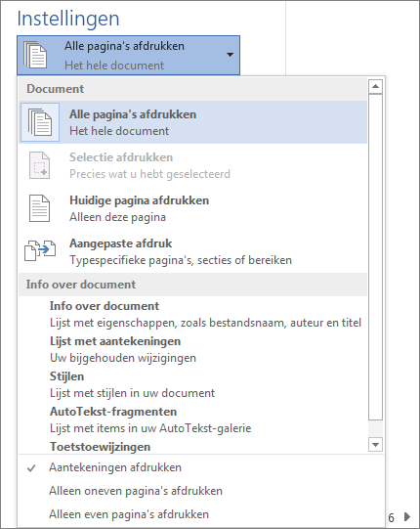The image size is (420, 529).
Task: Click the stacked pages icon in the dropdown header
Action: 35,55
